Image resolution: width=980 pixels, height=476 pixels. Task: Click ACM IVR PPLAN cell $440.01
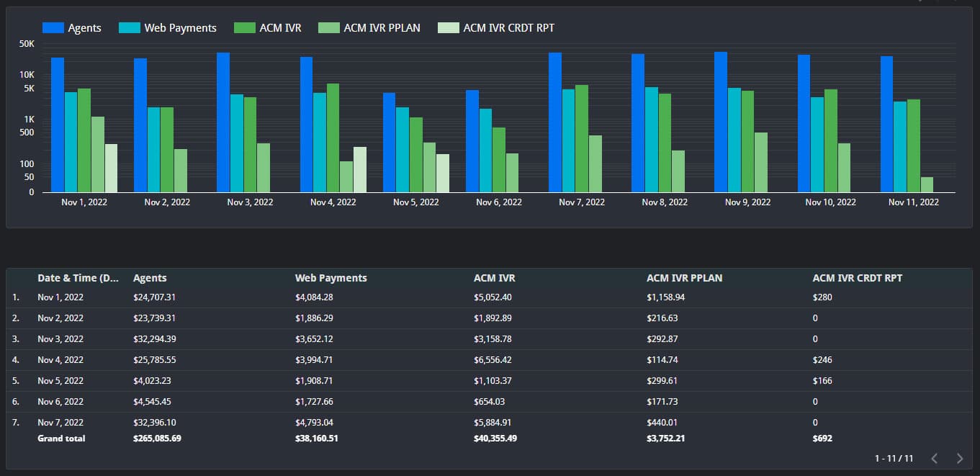pyautogui.click(x=662, y=422)
